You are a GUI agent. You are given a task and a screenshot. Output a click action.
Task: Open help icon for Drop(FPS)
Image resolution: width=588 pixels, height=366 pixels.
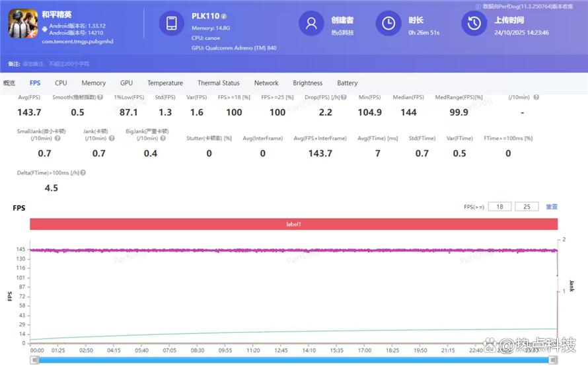[344, 97]
